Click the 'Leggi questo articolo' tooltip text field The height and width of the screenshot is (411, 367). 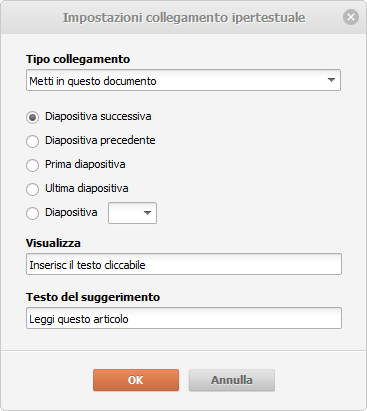click(x=184, y=318)
